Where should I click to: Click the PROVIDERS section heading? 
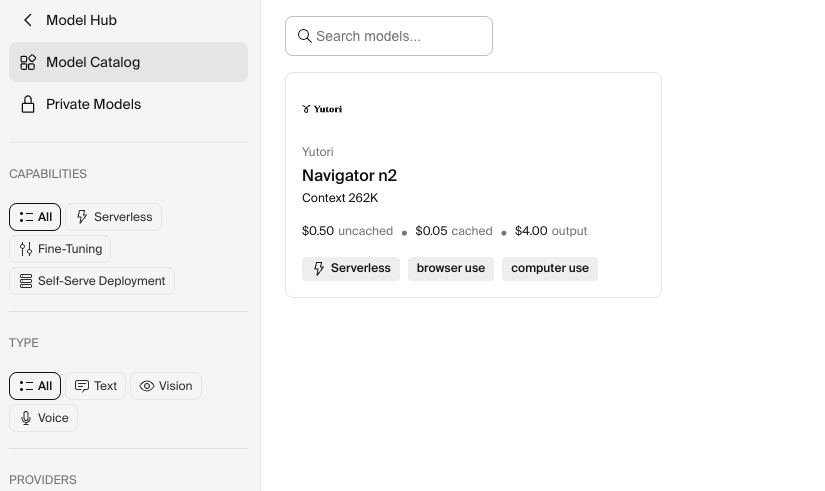coord(43,480)
